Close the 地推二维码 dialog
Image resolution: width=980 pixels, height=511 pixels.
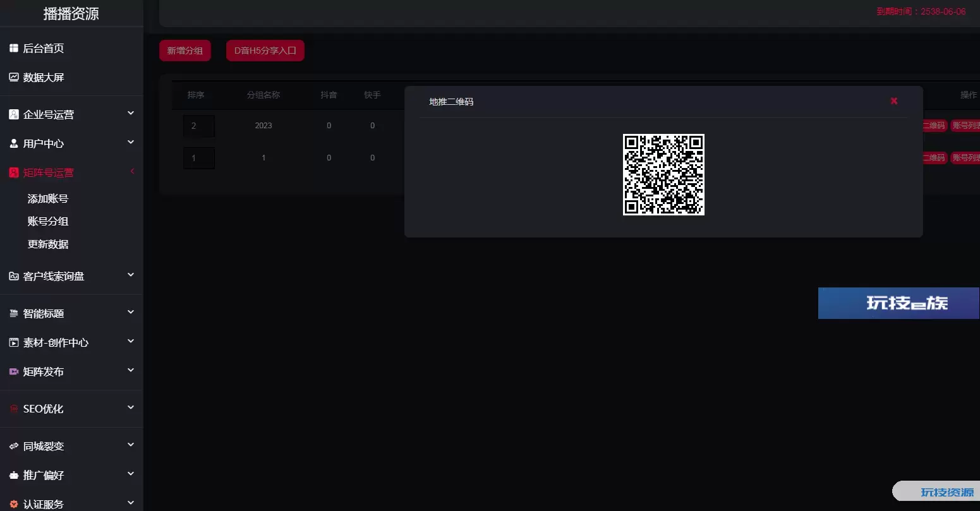[894, 101]
